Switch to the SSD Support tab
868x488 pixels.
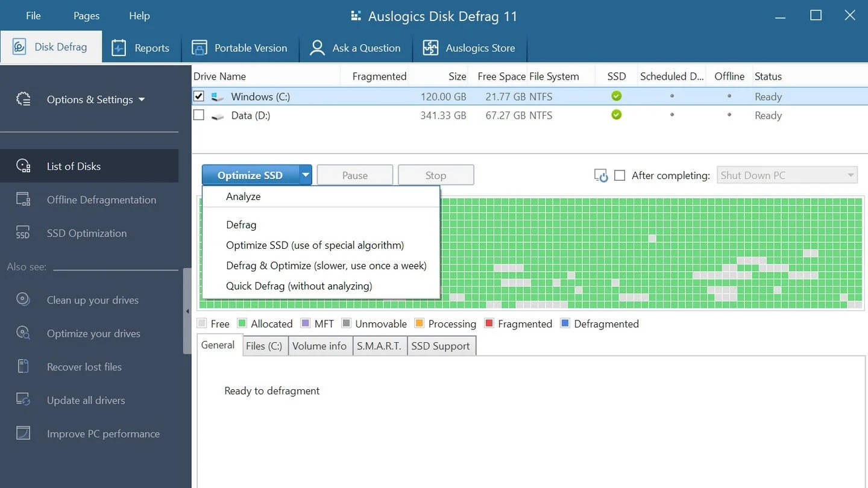pyautogui.click(x=441, y=346)
